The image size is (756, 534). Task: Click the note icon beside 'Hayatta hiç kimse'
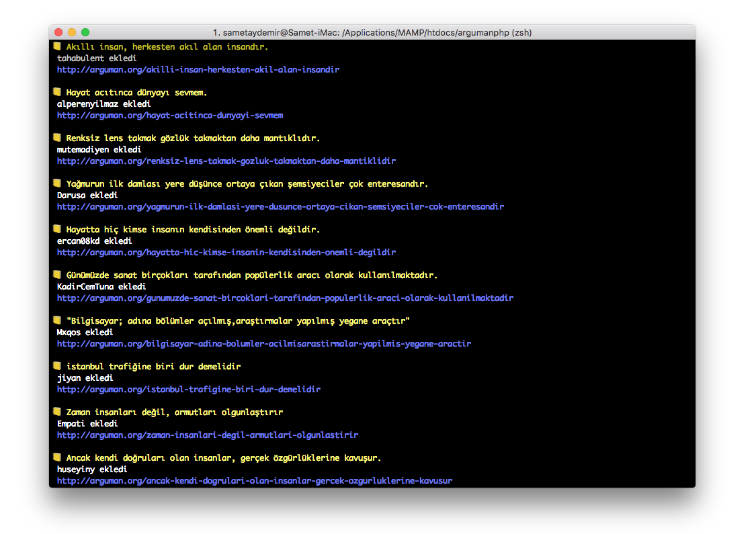coord(57,229)
